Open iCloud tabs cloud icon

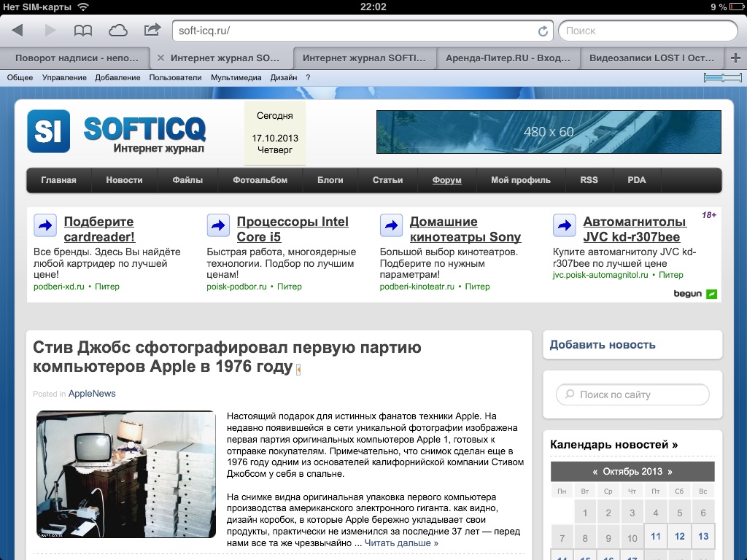(117, 31)
